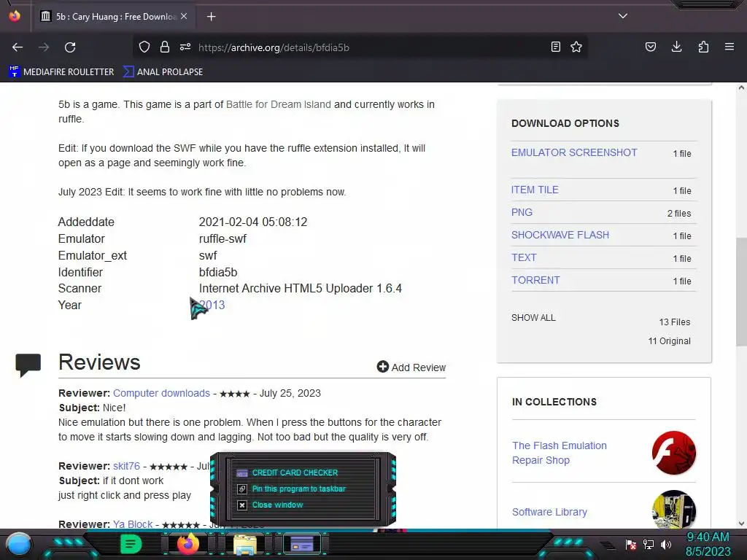Open the Action Center flag icon
The width and height of the screenshot is (747, 560).
pyautogui.click(x=631, y=544)
